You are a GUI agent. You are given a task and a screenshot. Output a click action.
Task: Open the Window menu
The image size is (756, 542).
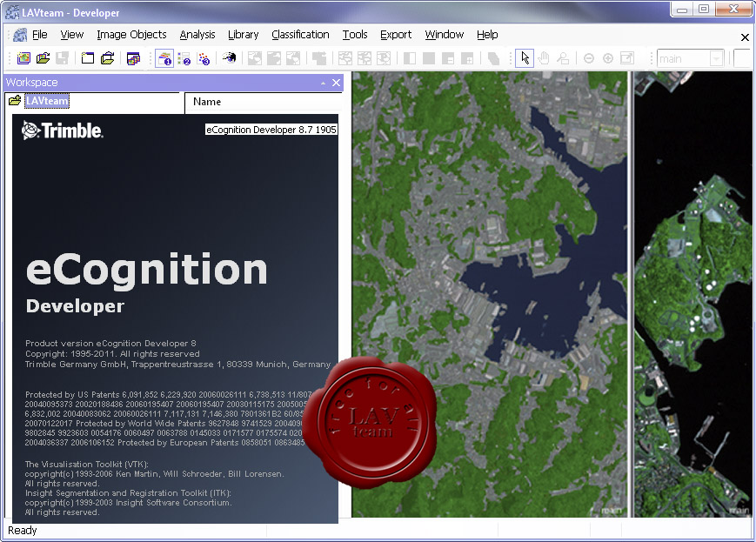coord(444,35)
